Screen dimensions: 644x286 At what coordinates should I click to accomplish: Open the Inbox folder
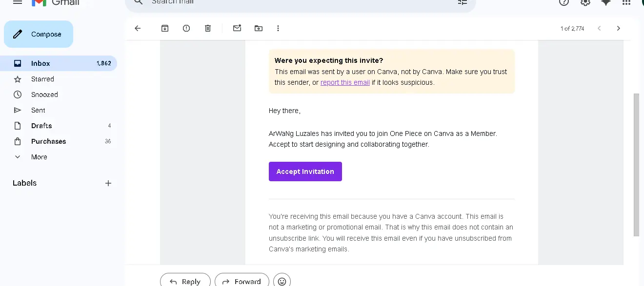pos(59,63)
